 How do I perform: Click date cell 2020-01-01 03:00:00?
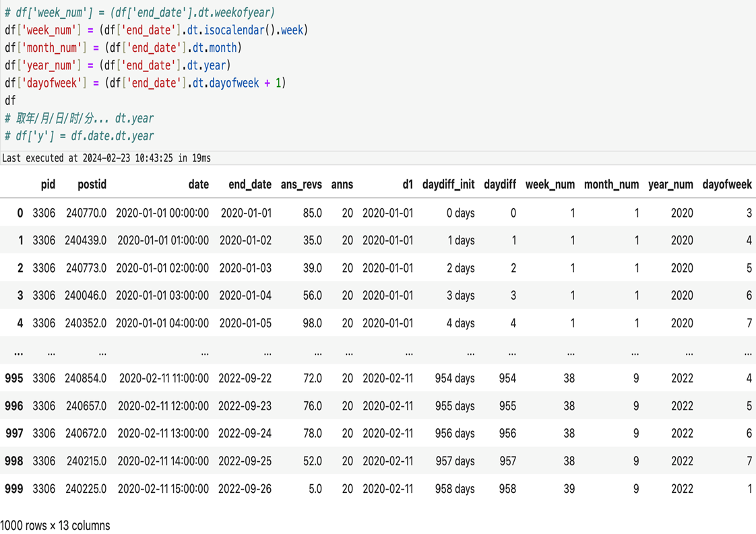162,296
